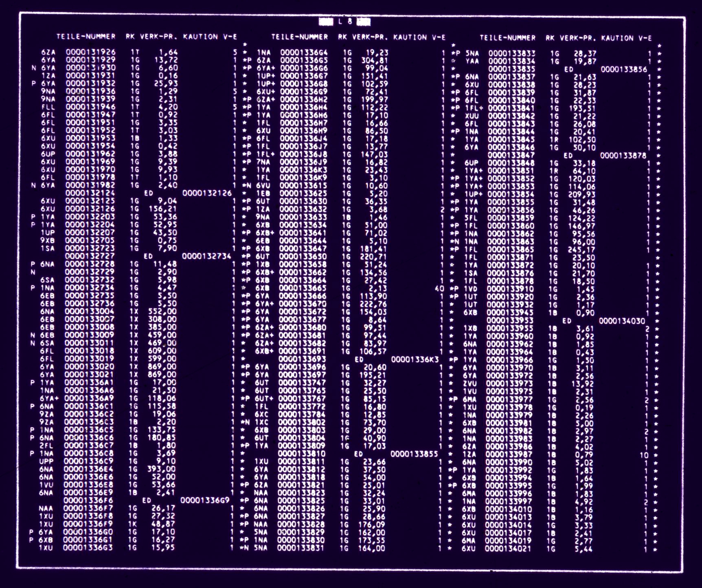This screenshot has width=702, height=588.
Task: Click part number 00001336E4
Action: (89, 469)
